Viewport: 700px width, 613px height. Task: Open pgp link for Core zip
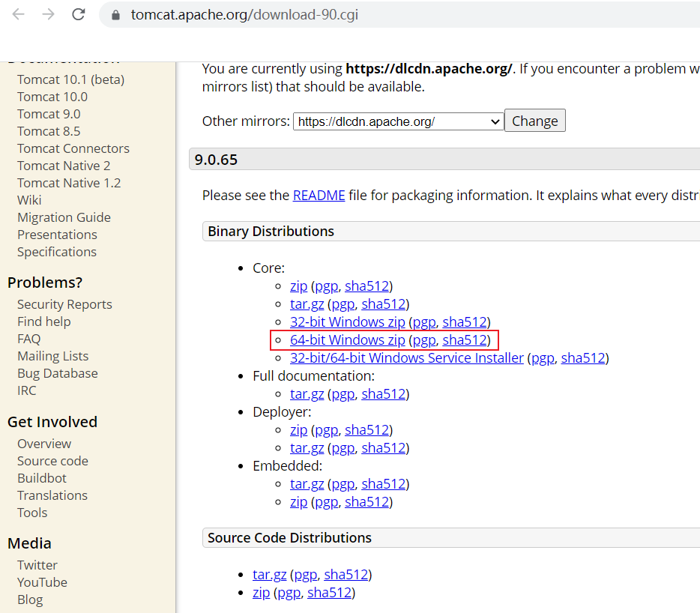point(326,286)
